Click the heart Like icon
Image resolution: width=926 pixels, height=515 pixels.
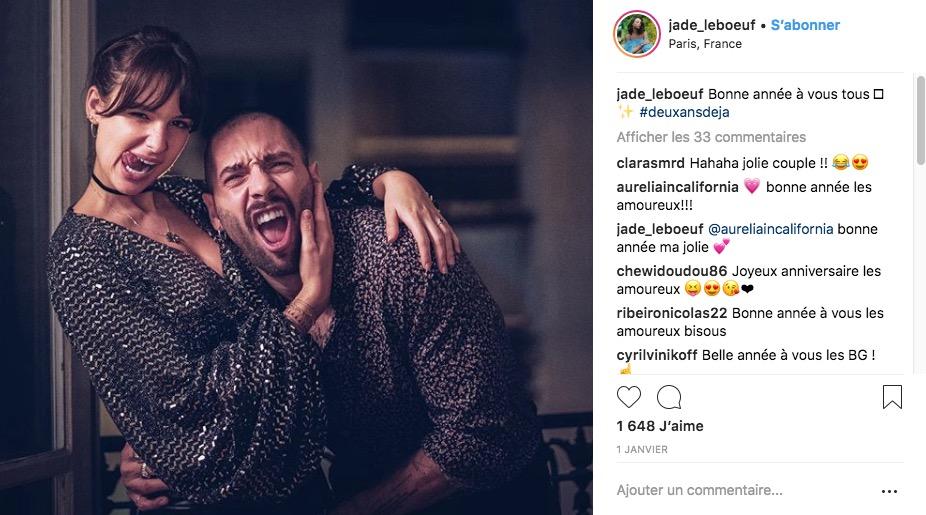tap(629, 397)
